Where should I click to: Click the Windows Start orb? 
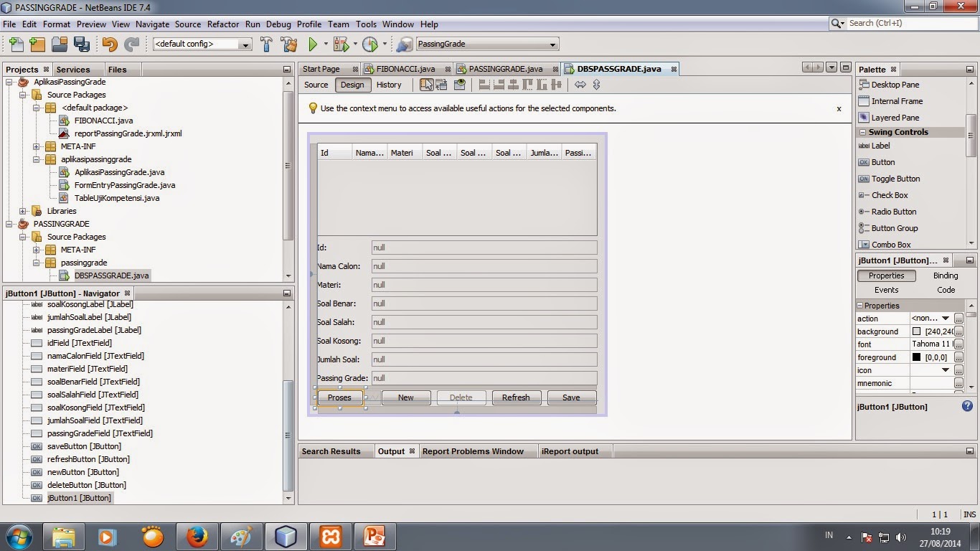tap(19, 536)
